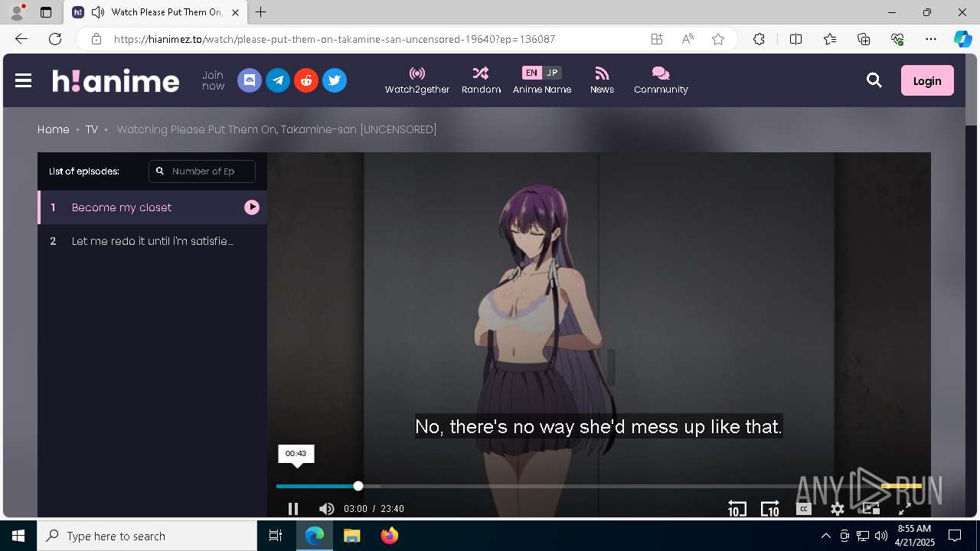Click the Login button
Image resolution: width=980 pixels, height=551 pixels.
click(927, 80)
